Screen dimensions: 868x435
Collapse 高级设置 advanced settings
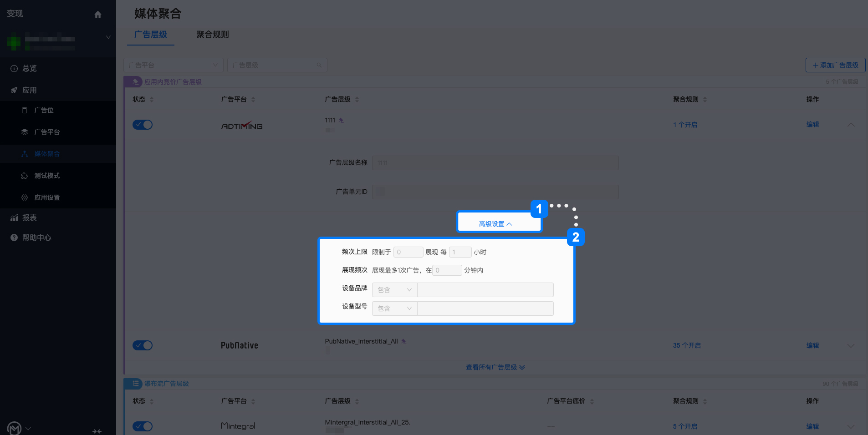pyautogui.click(x=495, y=224)
